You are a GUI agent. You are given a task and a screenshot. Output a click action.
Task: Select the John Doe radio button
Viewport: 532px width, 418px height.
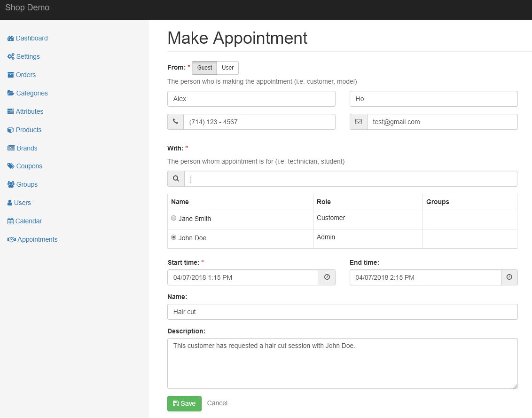pyautogui.click(x=174, y=237)
